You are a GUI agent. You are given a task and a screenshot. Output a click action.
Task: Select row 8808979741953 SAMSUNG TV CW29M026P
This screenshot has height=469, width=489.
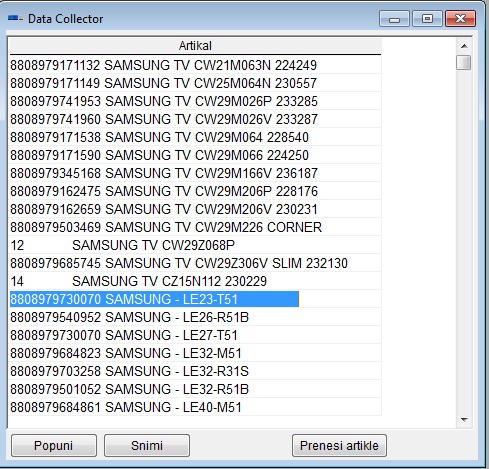[x=195, y=101]
